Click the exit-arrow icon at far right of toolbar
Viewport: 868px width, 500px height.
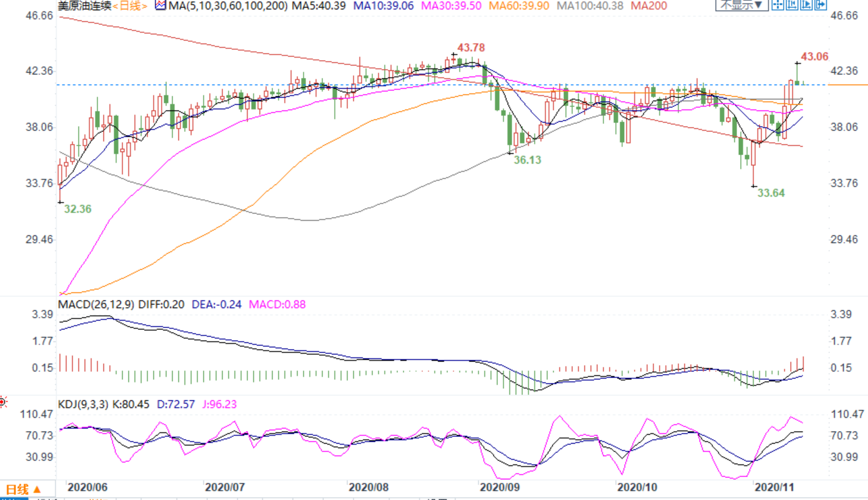[x=820, y=5]
